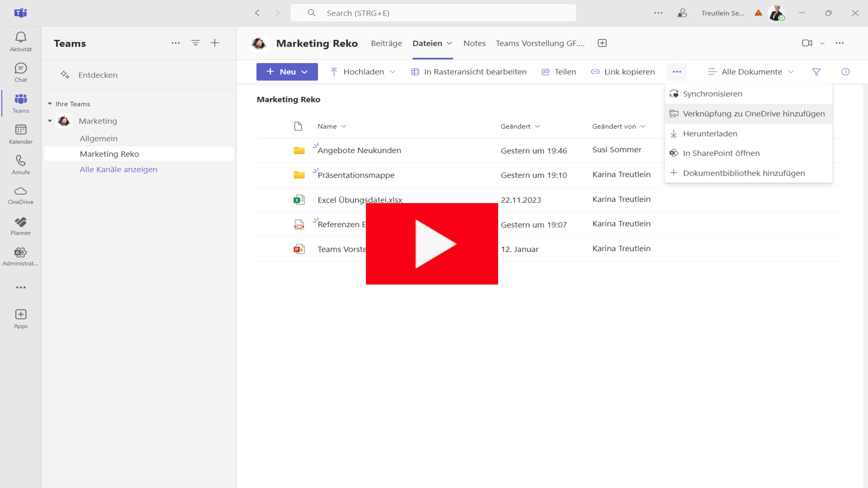Click filter icon next to Alle Dokumente
This screenshot has width=868, height=488.
pos(817,72)
